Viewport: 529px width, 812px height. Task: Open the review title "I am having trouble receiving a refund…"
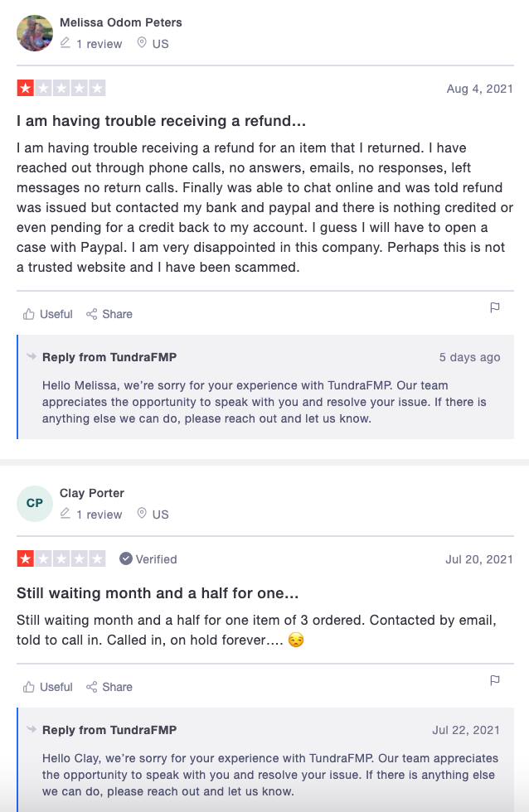pos(162,121)
